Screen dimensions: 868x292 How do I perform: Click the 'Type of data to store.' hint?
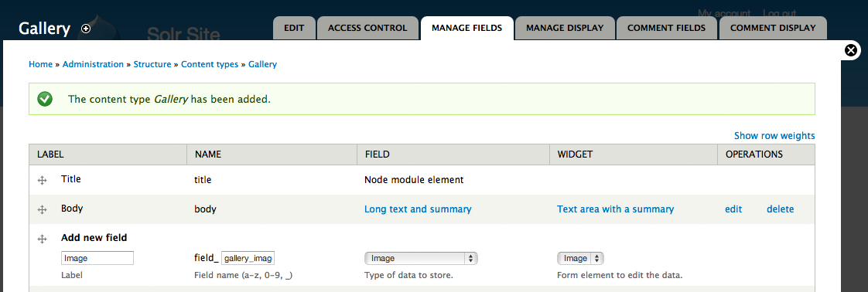coord(408,275)
